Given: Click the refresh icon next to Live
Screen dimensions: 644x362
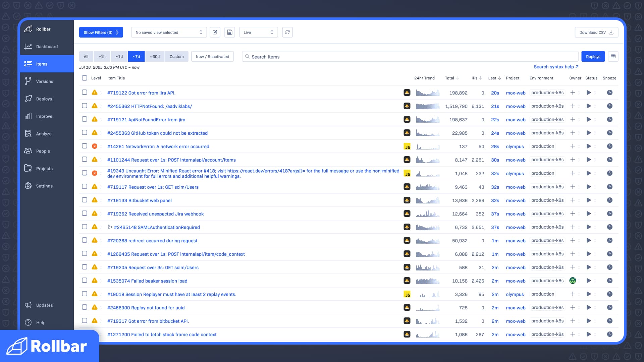Looking at the screenshot, I should (x=287, y=32).
